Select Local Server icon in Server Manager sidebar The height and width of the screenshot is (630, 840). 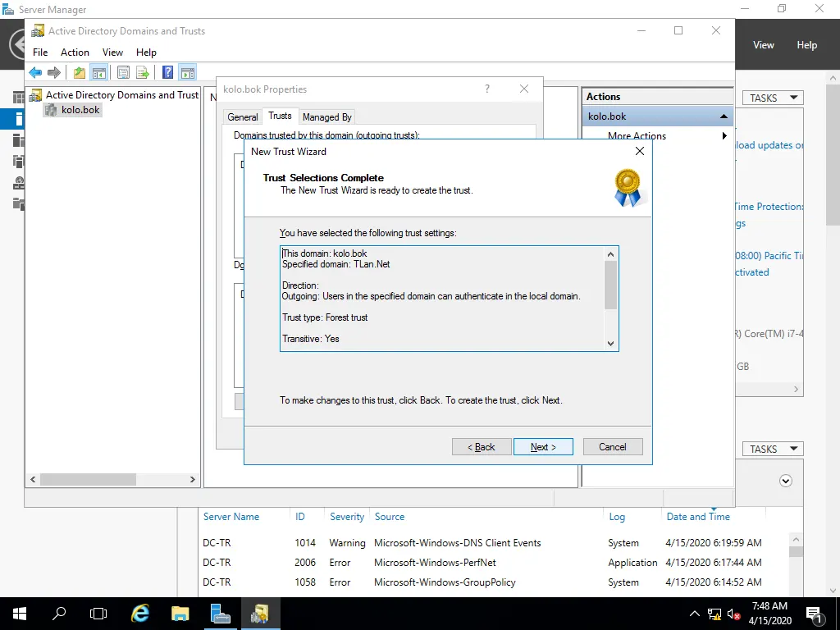tap(18, 119)
